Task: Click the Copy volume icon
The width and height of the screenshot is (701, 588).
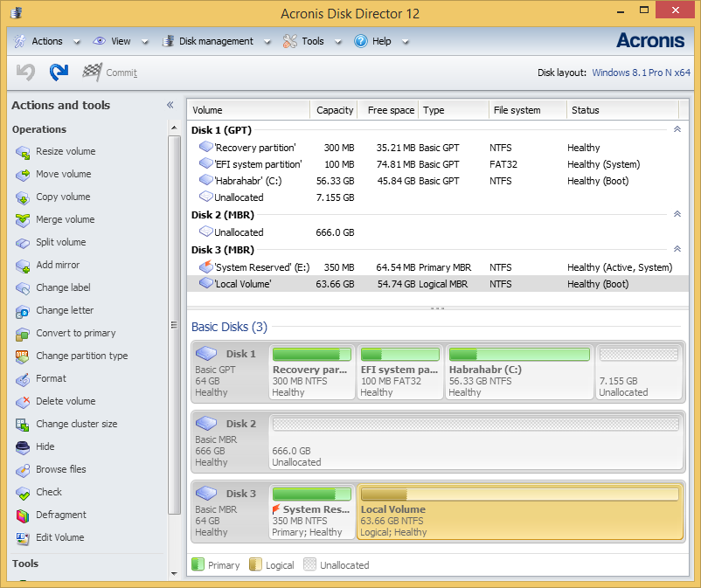Action: (x=23, y=197)
